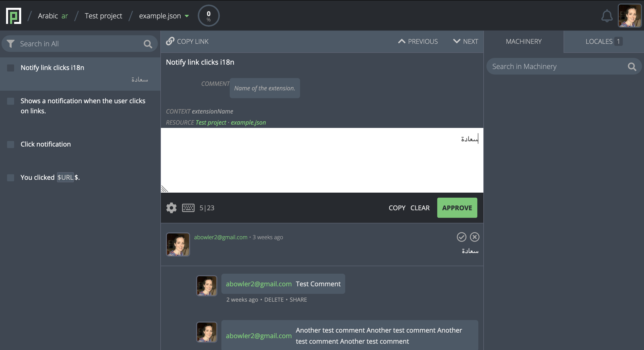The image size is (644, 350).
Task: Show keyboard shortcuts icon
Action: [188, 208]
